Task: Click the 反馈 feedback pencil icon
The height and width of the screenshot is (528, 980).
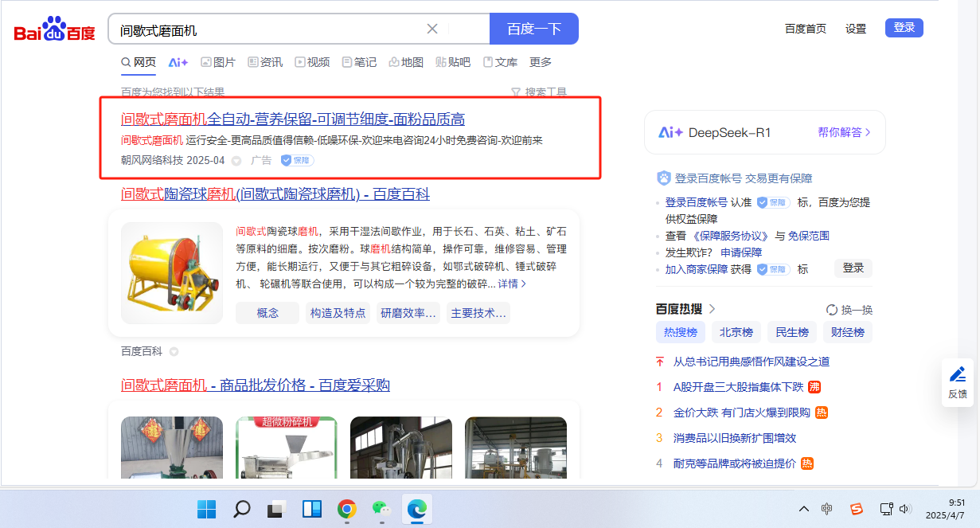Action: point(958,374)
